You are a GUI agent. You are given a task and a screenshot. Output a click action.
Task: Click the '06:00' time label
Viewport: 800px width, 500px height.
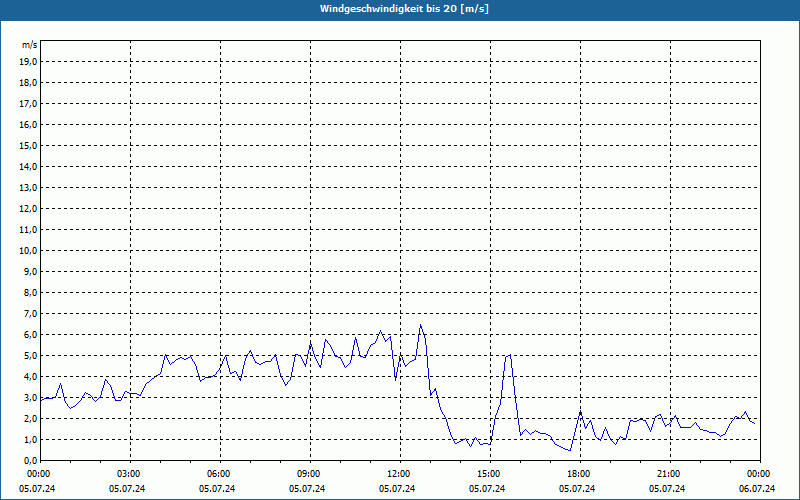click(220, 474)
